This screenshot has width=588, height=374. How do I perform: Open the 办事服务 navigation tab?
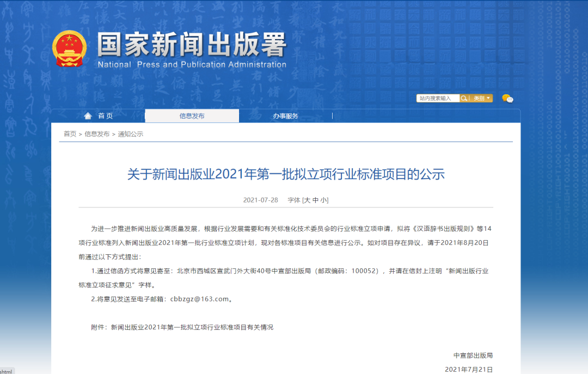click(285, 116)
